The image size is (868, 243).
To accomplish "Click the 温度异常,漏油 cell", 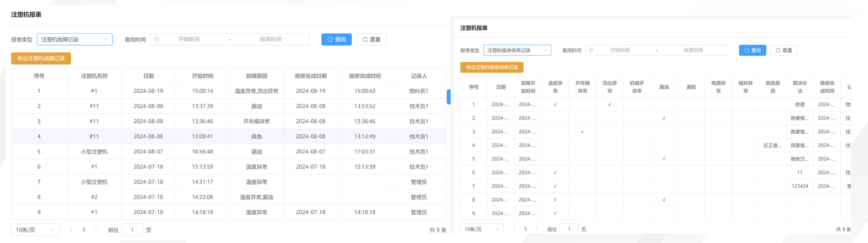I will pos(256,197).
